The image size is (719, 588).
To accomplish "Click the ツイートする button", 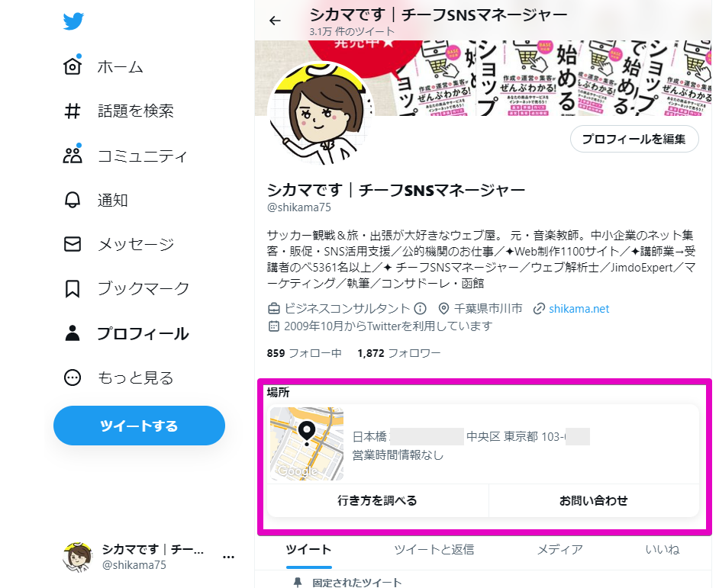I will (139, 426).
